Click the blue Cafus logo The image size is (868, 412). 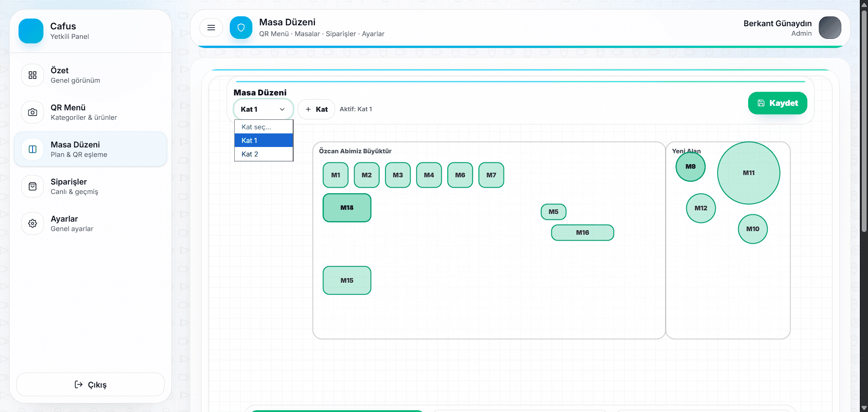(x=31, y=31)
